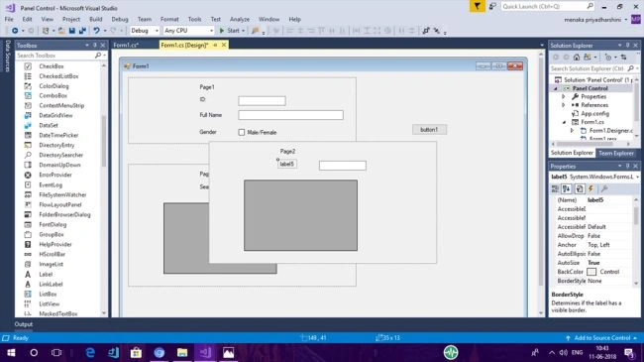Click the Save All toolbar icon

[82, 31]
